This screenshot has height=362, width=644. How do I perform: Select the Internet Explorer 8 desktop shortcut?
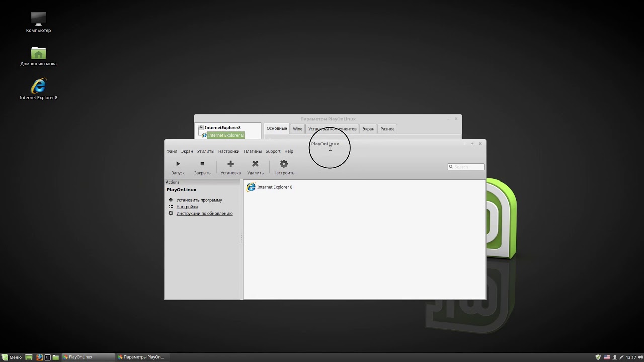pyautogui.click(x=39, y=89)
